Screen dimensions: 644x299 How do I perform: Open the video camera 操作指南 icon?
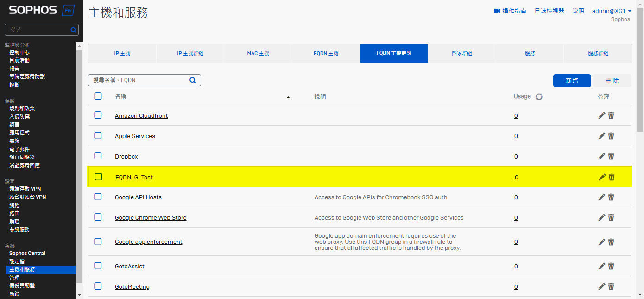point(497,11)
